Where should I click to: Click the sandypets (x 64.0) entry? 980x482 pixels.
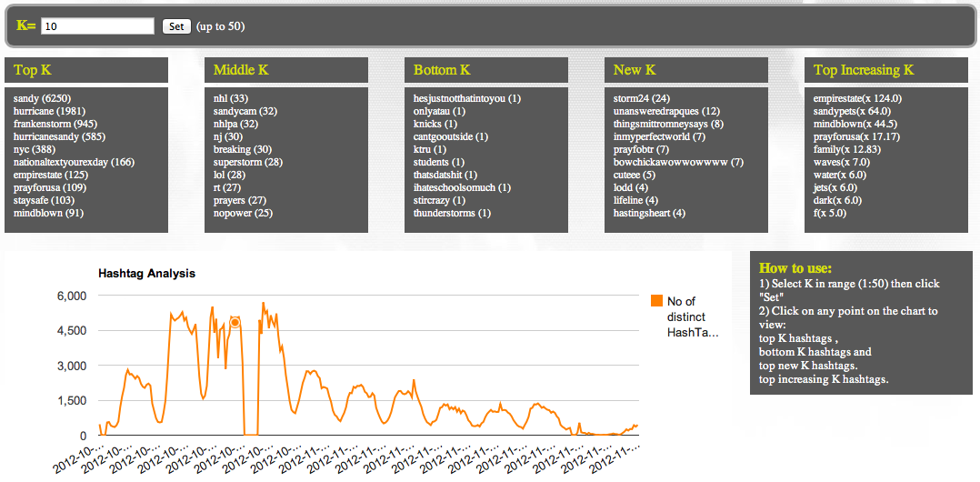852,111
